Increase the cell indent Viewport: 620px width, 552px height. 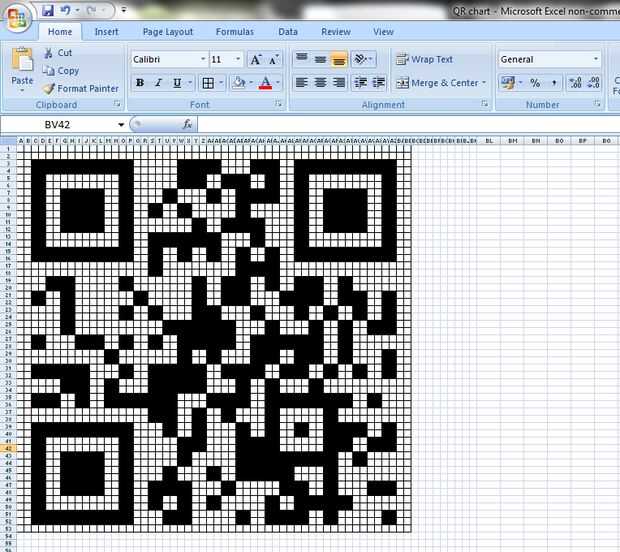pos(378,83)
